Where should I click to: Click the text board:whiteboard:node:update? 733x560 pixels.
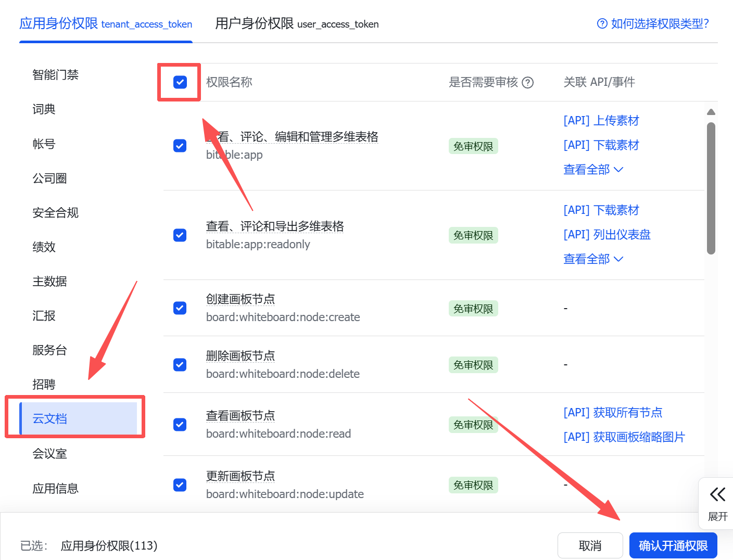(x=285, y=494)
